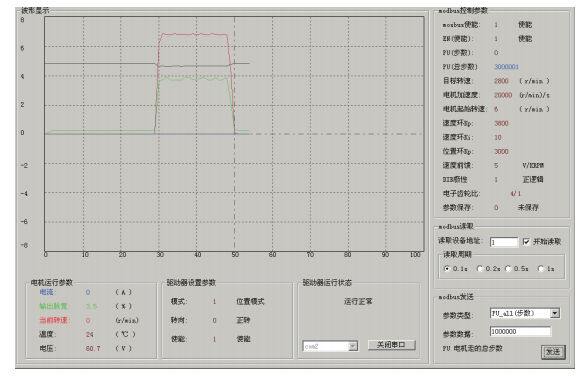The width and height of the screenshot is (584, 376).
Task: Choose the 0.2s read period option
Action: pyautogui.click(x=480, y=268)
